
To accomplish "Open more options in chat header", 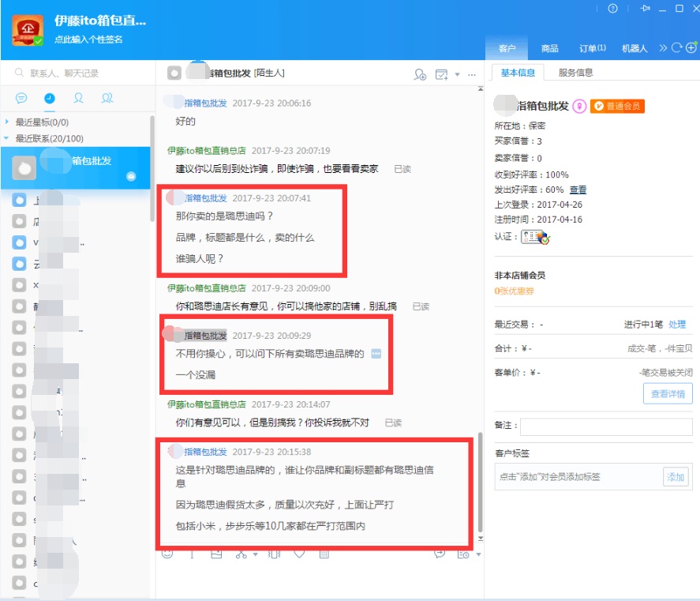I will [x=472, y=74].
